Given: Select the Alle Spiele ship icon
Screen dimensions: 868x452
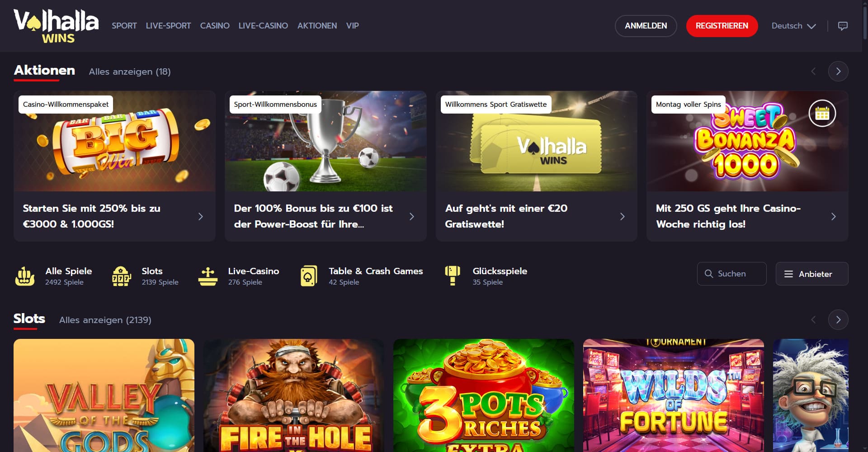Looking at the screenshot, I should pos(25,276).
